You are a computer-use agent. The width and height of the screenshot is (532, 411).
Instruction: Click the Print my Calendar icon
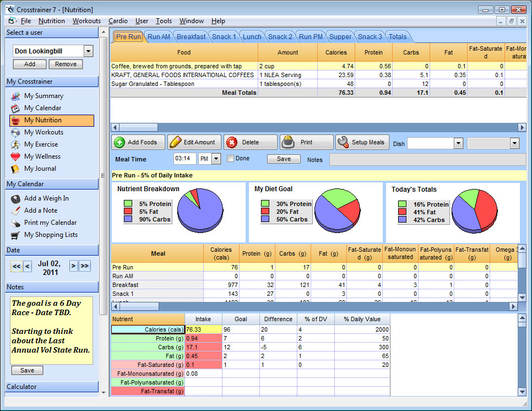point(15,223)
